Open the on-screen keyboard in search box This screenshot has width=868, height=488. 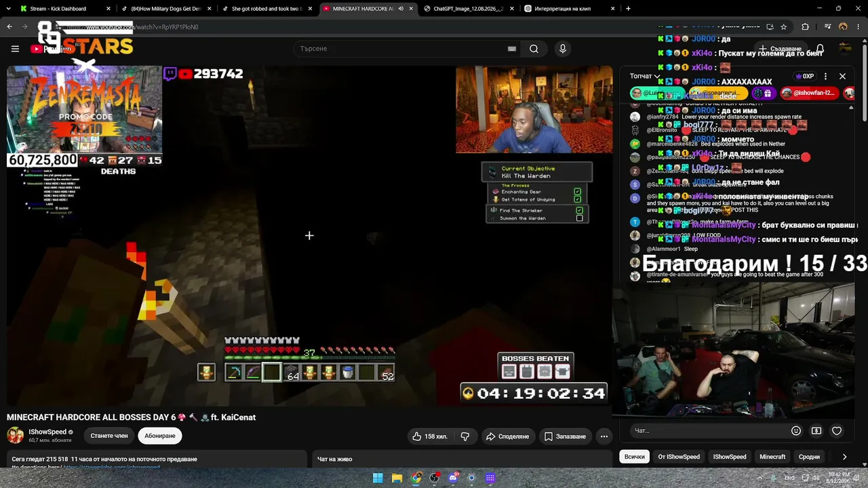(x=512, y=49)
